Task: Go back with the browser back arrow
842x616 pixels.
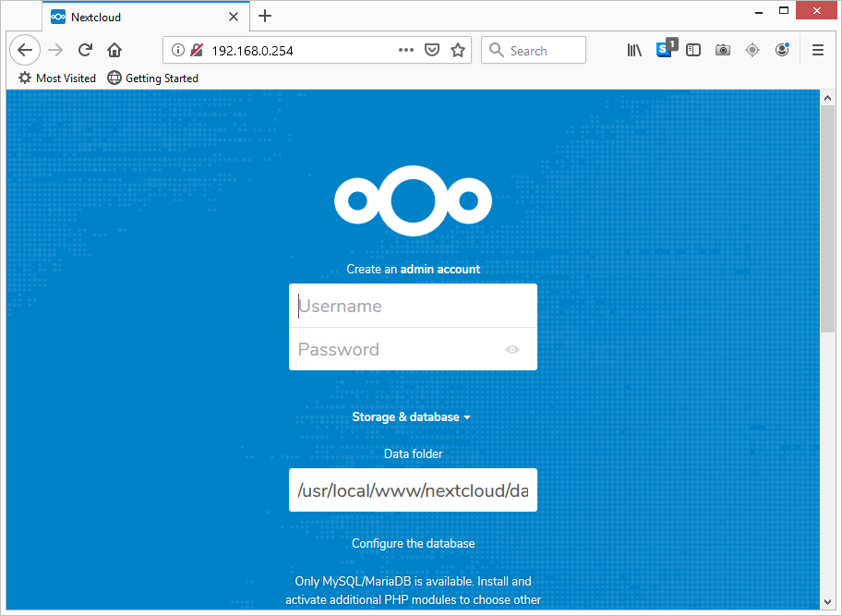Action: 25,51
